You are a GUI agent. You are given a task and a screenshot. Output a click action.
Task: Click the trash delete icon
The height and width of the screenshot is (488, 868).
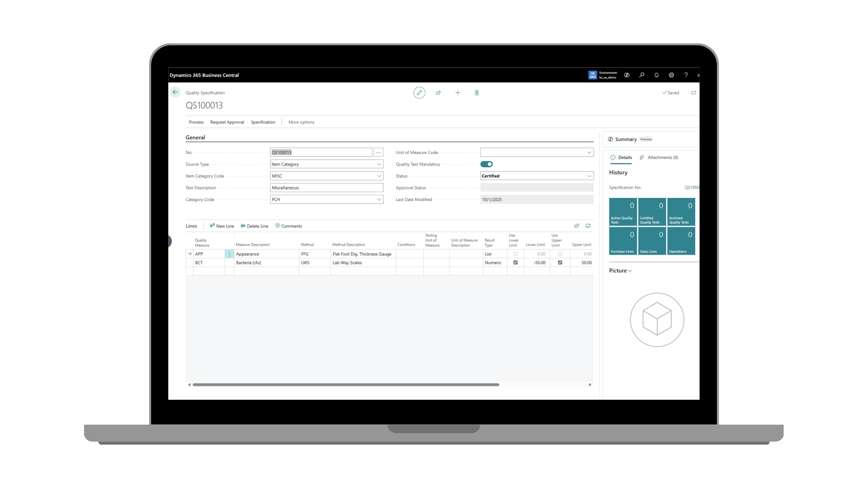477,93
